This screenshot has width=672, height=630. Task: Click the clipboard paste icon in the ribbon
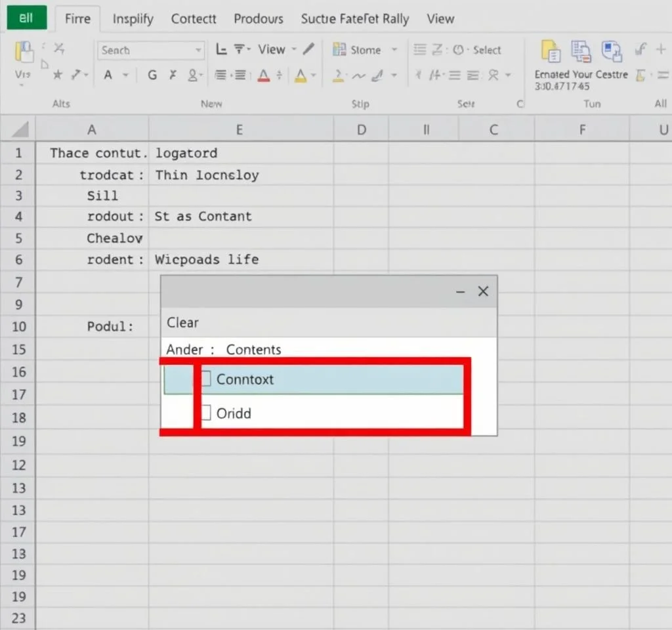(x=24, y=52)
